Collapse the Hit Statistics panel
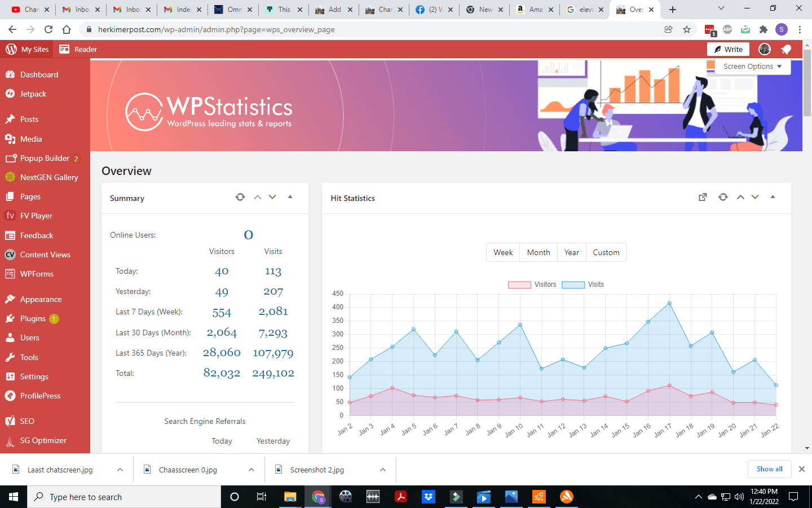This screenshot has width=812, height=508. (773, 197)
